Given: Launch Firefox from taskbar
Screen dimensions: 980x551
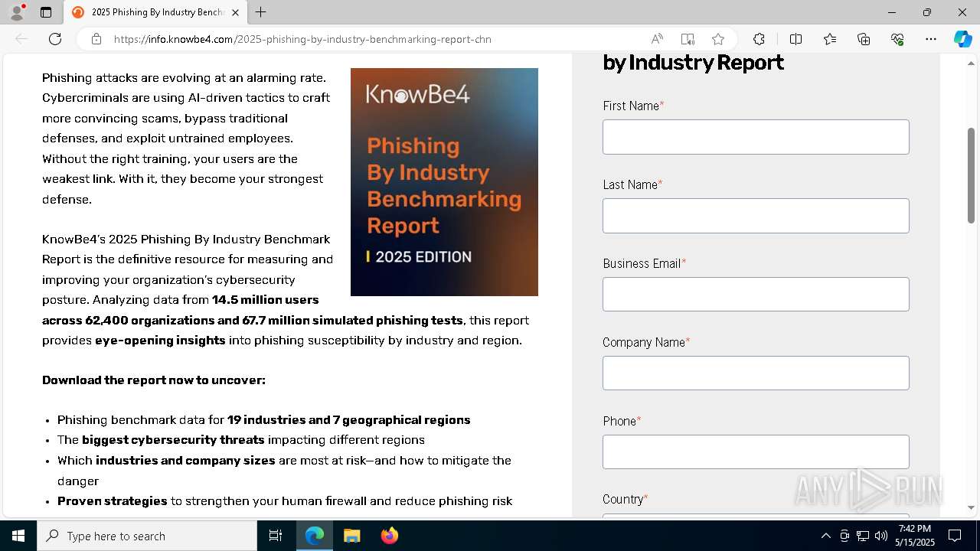Looking at the screenshot, I should click(x=389, y=536).
